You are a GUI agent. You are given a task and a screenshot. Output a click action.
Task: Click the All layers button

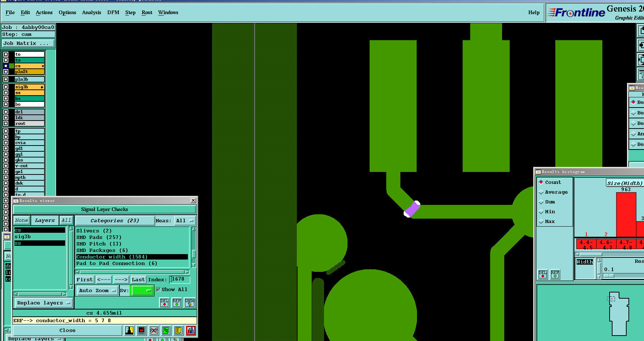[x=66, y=220]
